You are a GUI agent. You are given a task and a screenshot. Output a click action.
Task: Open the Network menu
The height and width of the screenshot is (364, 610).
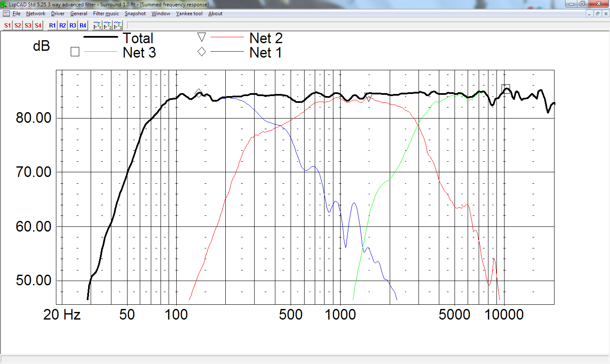[36, 14]
